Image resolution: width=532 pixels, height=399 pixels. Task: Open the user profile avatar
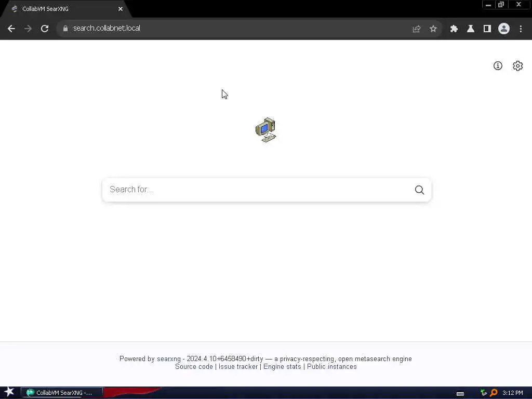504,29
